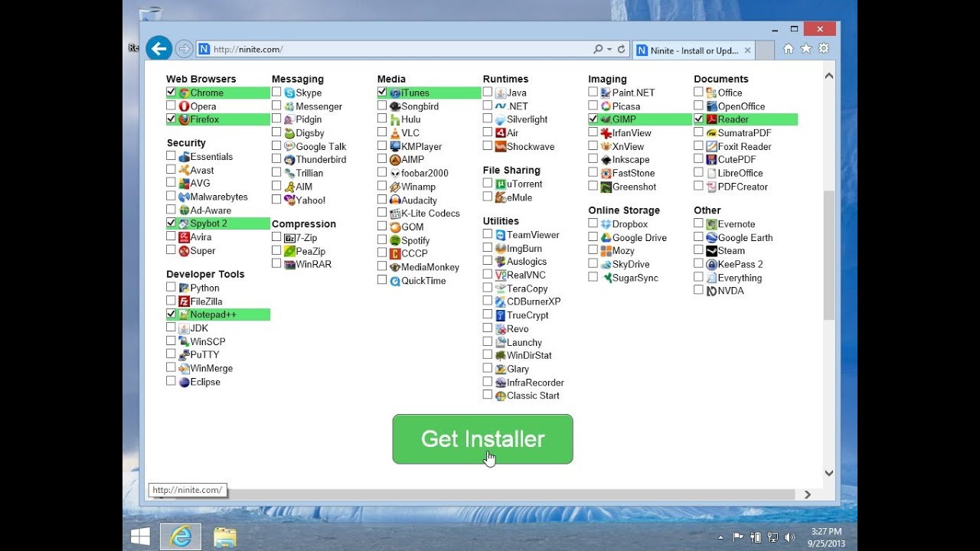Check the Paint.NET checkbox
Viewport: 980px width, 551px height.
click(593, 92)
